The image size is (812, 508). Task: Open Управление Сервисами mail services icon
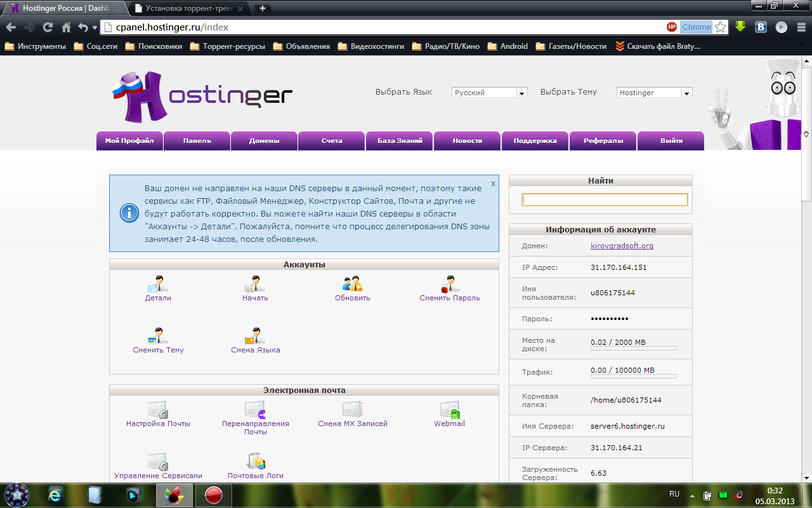158,462
